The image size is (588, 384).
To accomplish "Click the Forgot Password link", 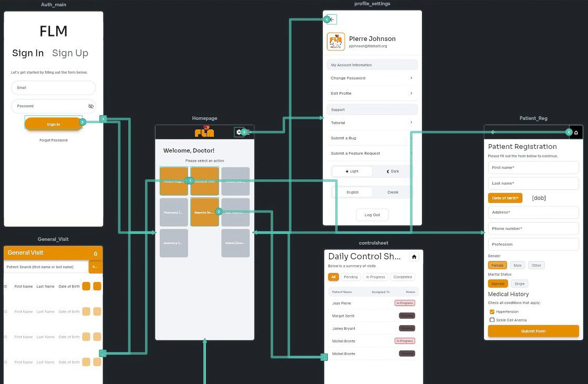I will click(53, 140).
